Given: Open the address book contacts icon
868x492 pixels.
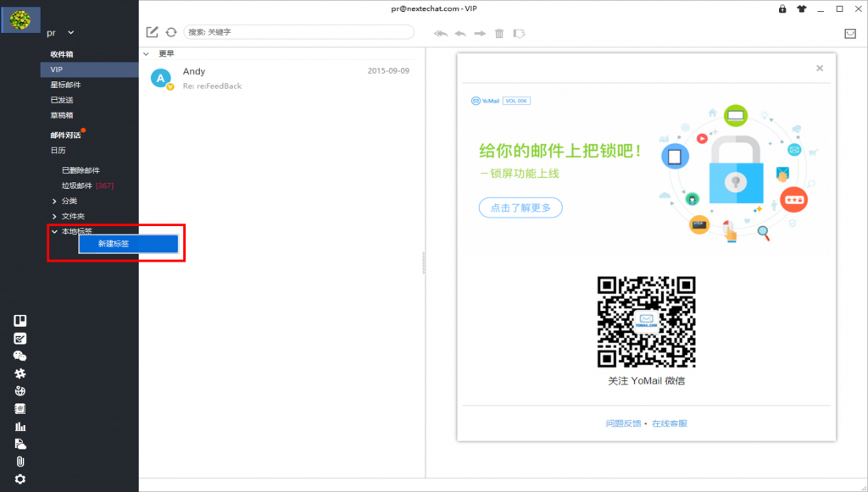Looking at the screenshot, I should pos(20,409).
